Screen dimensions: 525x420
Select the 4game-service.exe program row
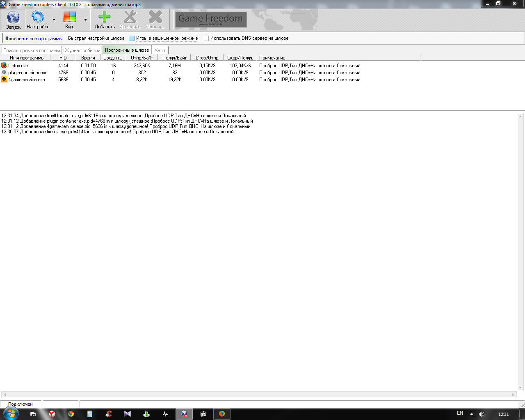point(26,80)
